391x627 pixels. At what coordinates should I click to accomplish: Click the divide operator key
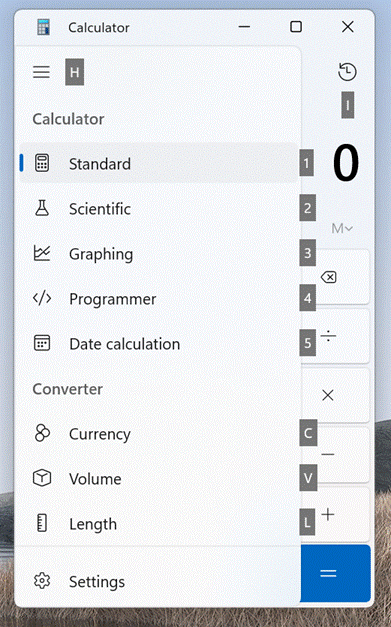[x=329, y=336]
